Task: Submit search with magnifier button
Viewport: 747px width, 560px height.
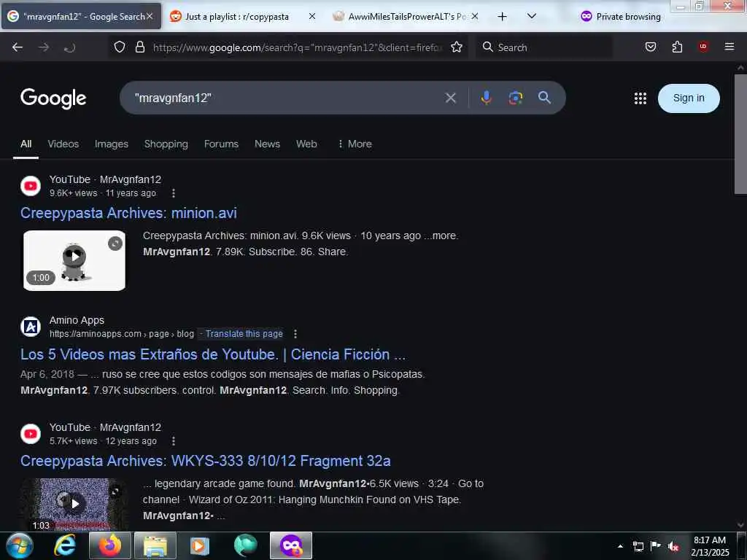Action: point(544,98)
